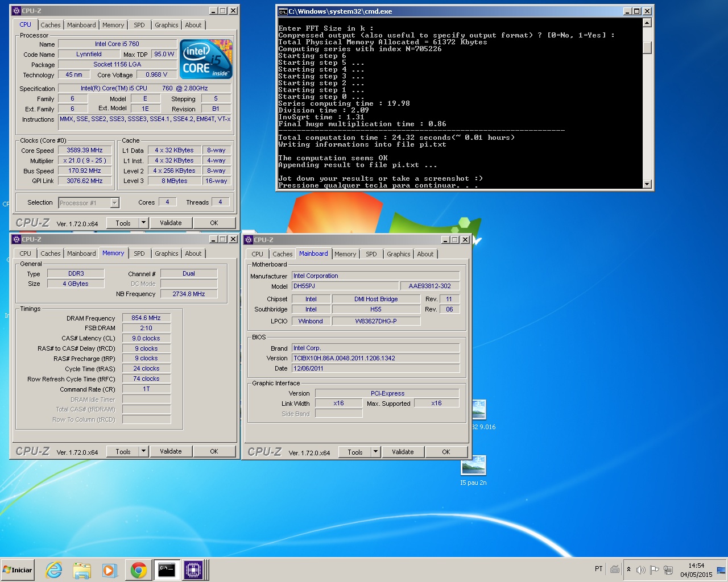Image resolution: width=728 pixels, height=582 pixels.
Task: Show hidden tray icons arrow
Action: tap(628, 569)
